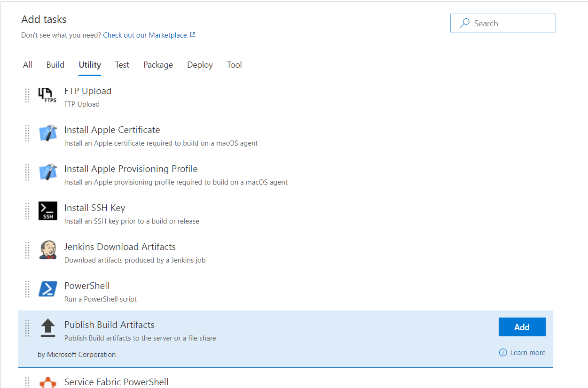Click the FTP Upload FTPS icon
The height and width of the screenshot is (388, 588).
(x=47, y=96)
